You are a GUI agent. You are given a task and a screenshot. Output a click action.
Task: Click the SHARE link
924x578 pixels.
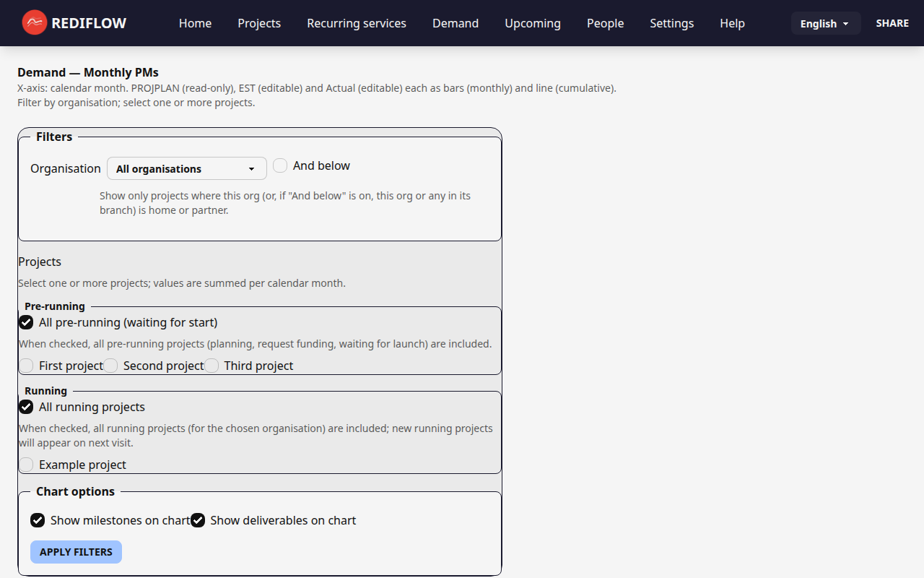(892, 22)
